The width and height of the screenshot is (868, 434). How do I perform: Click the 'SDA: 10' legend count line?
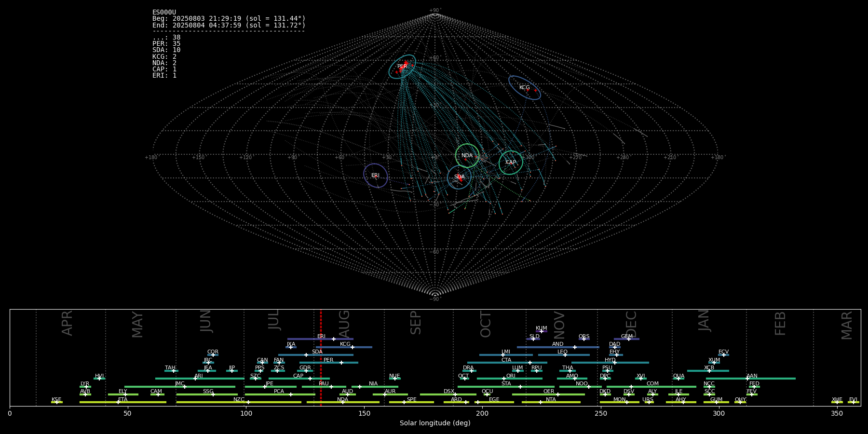coord(166,50)
